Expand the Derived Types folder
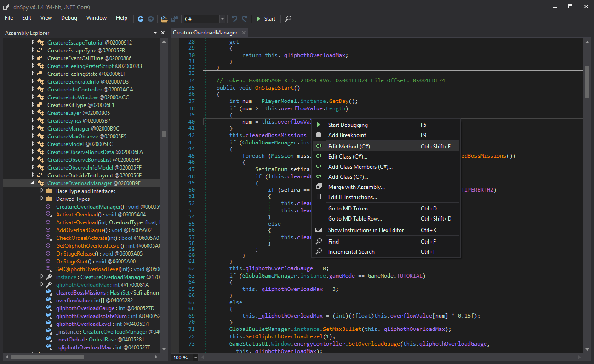The width and height of the screenshot is (594, 364). click(x=42, y=199)
